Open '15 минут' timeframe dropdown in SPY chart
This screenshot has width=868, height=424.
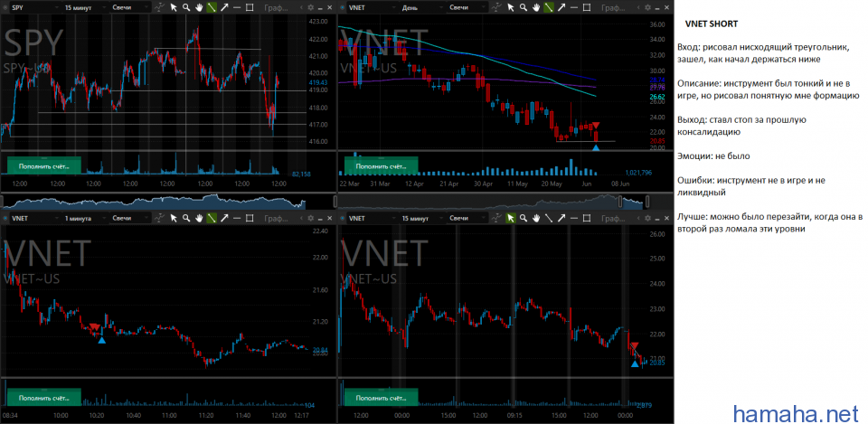[85, 8]
